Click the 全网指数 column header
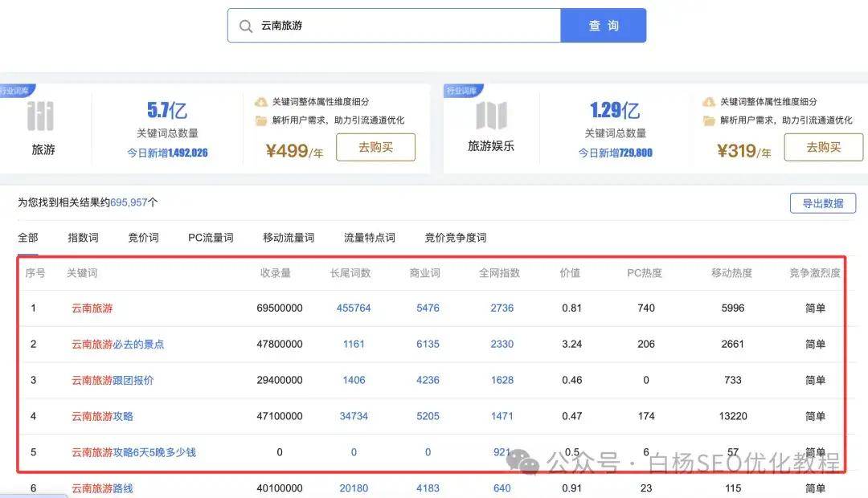Screen dimensions: 868x498 click(499, 273)
